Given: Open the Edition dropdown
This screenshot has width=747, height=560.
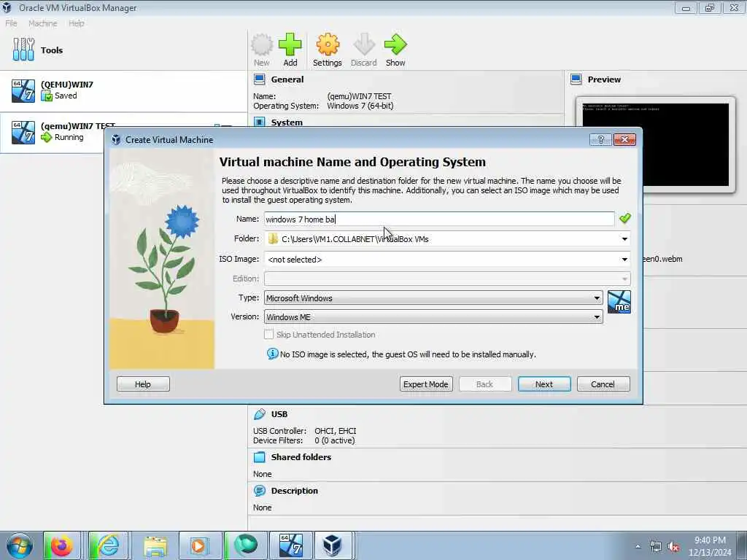Looking at the screenshot, I should click(447, 279).
